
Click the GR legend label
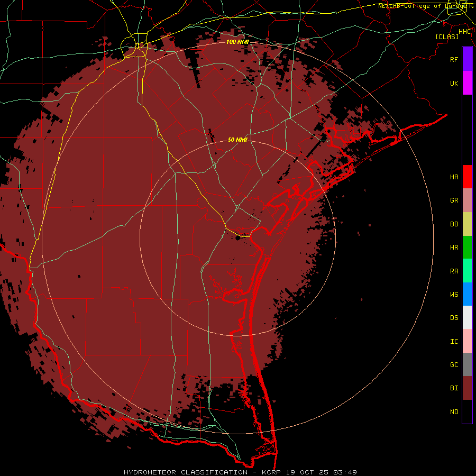pyautogui.click(x=454, y=200)
